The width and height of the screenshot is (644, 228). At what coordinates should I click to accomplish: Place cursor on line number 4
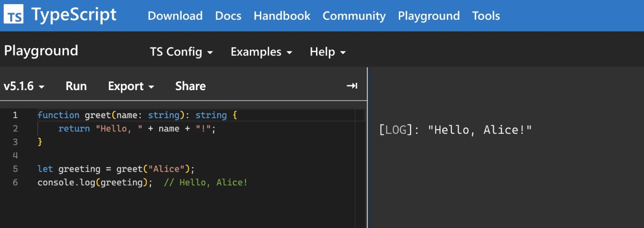(x=15, y=155)
